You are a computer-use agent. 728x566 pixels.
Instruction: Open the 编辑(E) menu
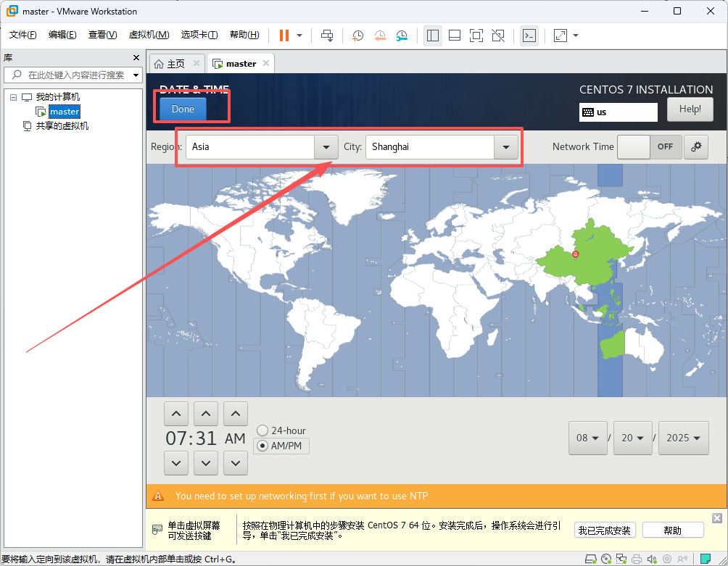[62, 35]
